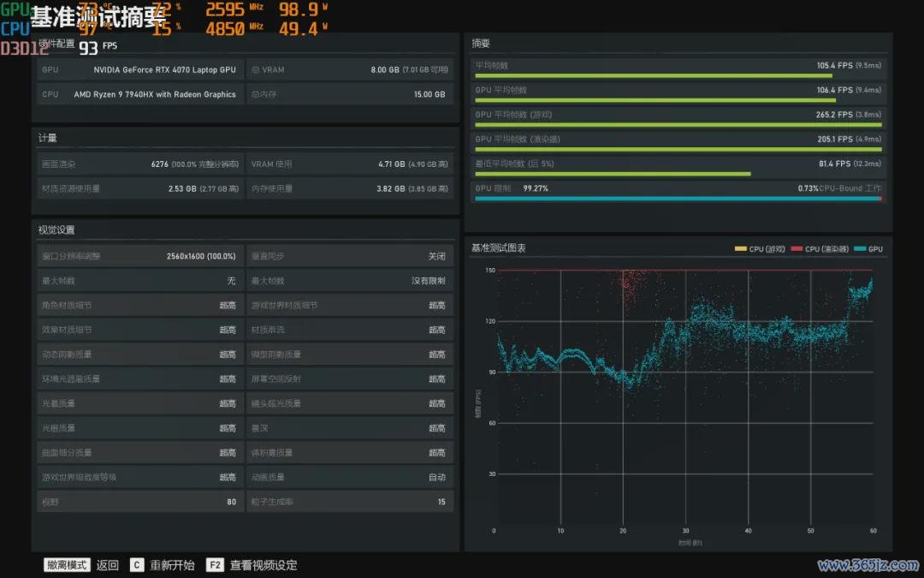Click the 视觉设置 section header
This screenshot has width=924, height=578.
[x=56, y=229]
